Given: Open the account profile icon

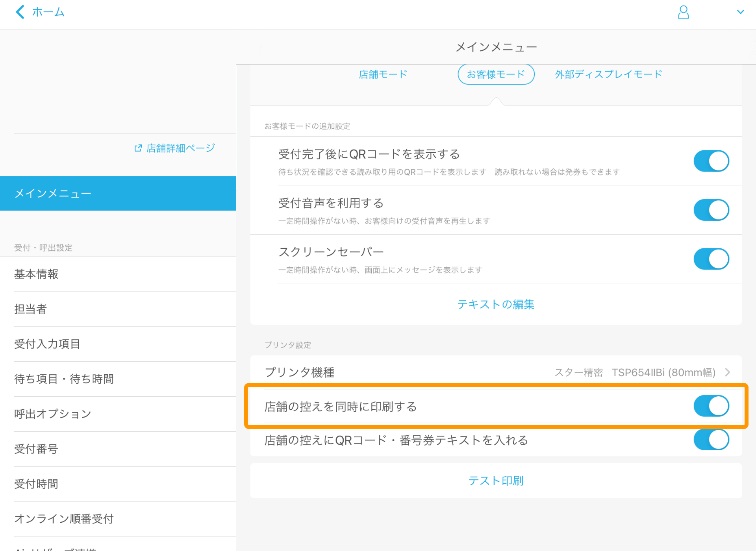Looking at the screenshot, I should click(x=684, y=12).
